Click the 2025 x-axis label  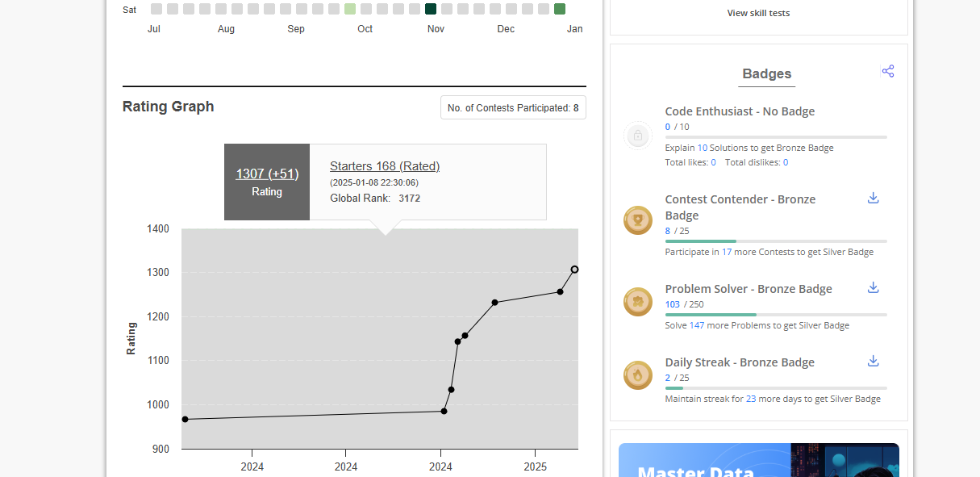[535, 467]
